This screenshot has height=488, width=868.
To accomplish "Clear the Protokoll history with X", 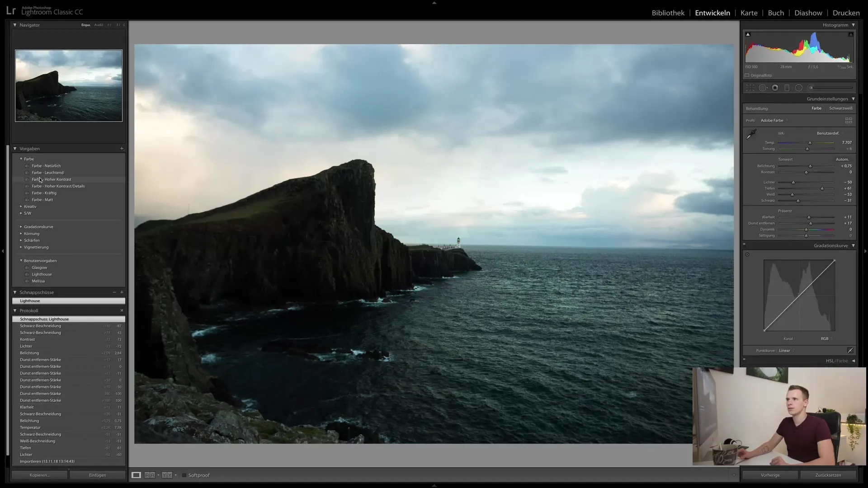I will pyautogui.click(x=122, y=310).
